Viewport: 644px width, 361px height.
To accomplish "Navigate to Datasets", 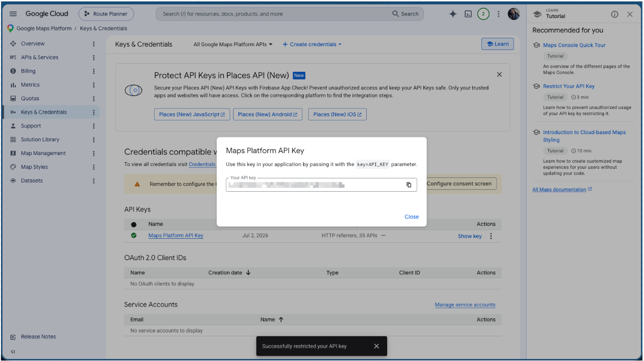I will click(32, 181).
